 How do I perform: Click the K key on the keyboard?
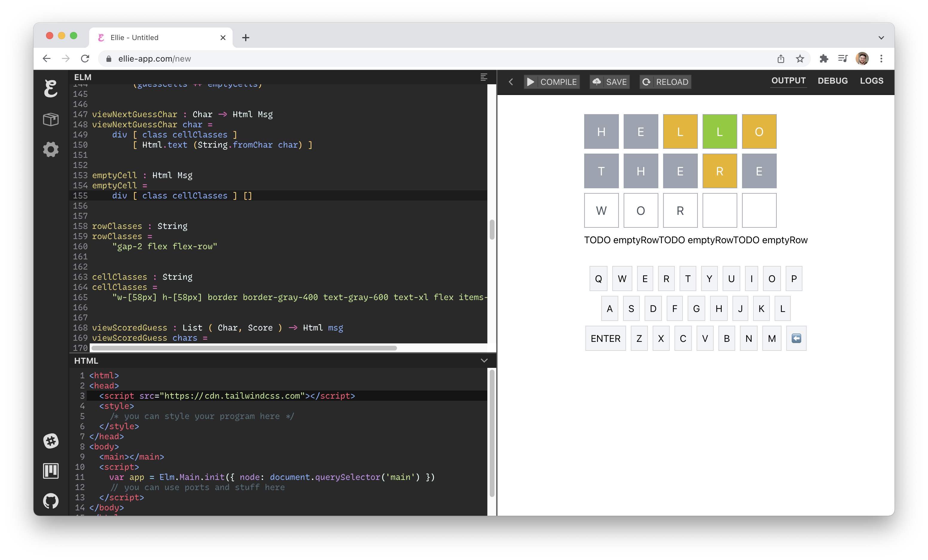(x=761, y=309)
